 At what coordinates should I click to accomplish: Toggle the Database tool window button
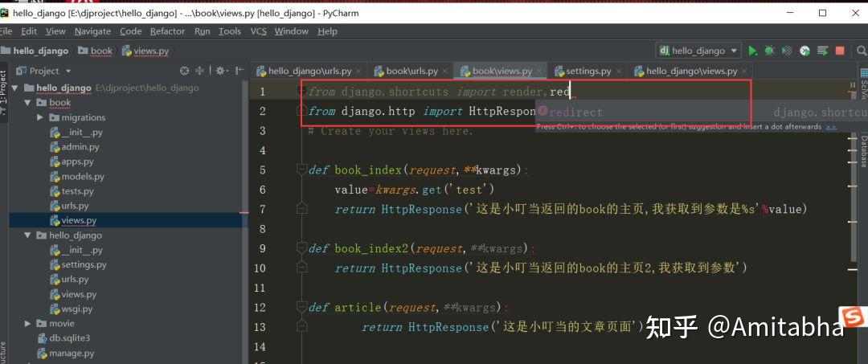point(863,150)
